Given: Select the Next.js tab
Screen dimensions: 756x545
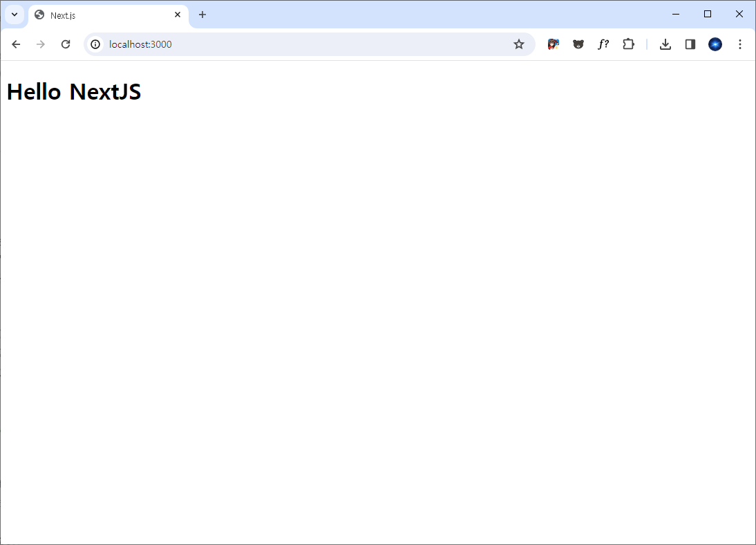Looking at the screenshot, I should (x=108, y=15).
